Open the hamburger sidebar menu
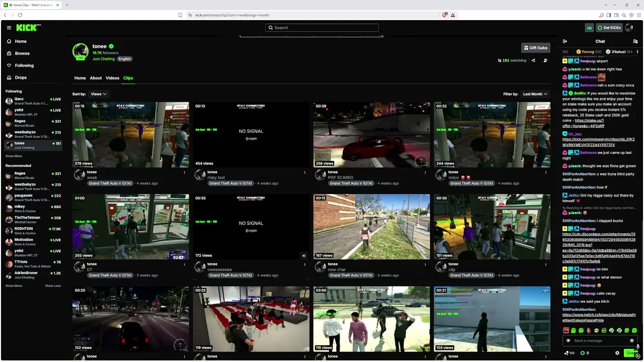The image size is (644, 362). click(x=9, y=28)
